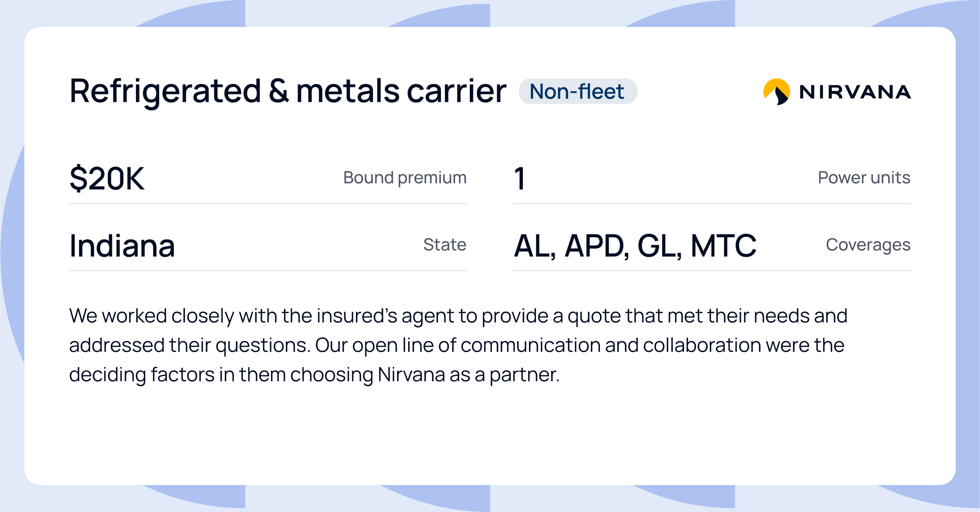
Task: Click the NIRVANA wordmark text
Action: [x=855, y=92]
